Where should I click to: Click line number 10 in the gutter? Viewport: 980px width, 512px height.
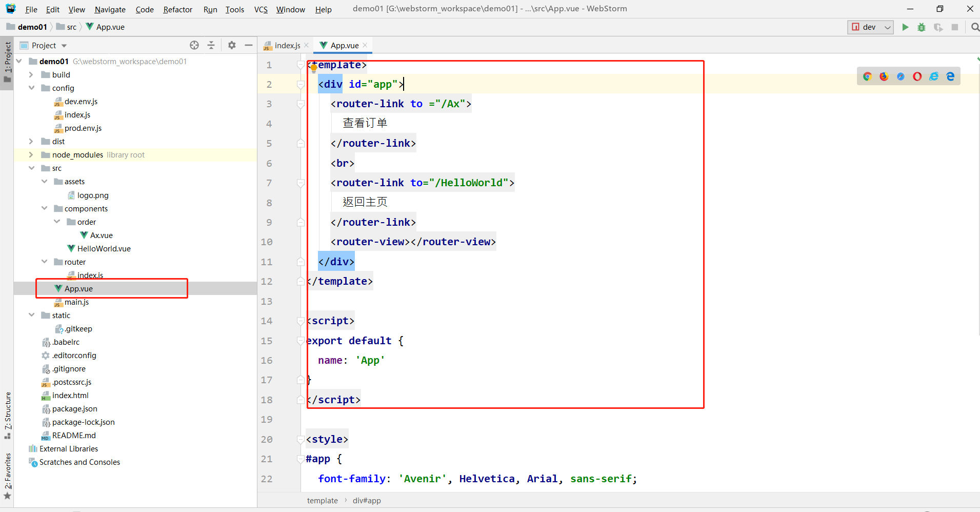tap(267, 242)
